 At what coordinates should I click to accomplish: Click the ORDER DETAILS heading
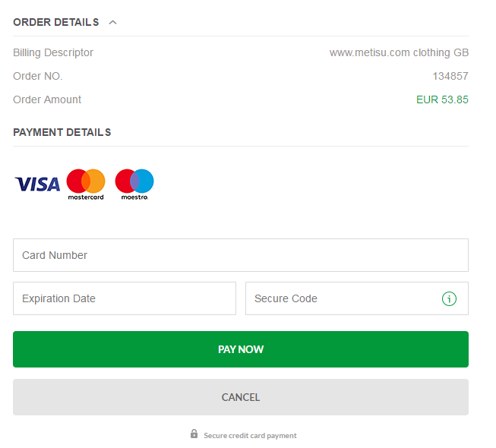point(56,22)
